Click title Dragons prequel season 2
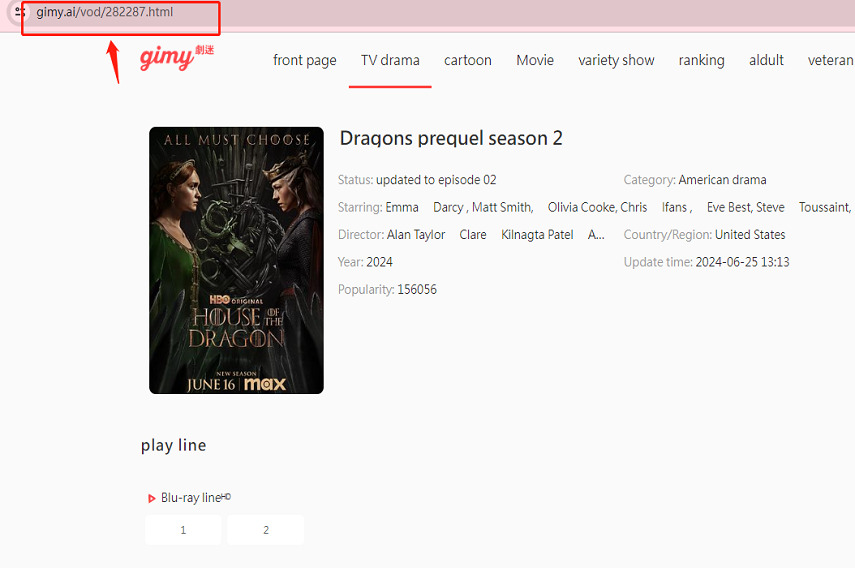The image size is (855, 568). [x=451, y=138]
